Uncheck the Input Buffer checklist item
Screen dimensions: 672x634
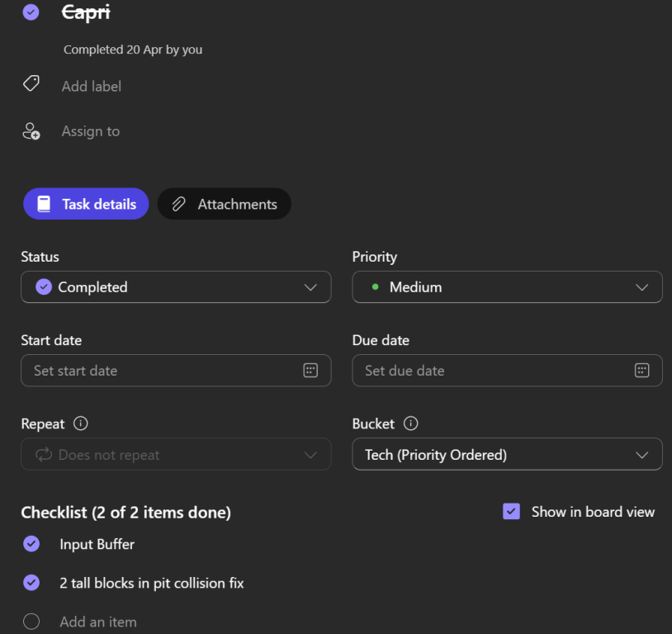tap(31, 544)
